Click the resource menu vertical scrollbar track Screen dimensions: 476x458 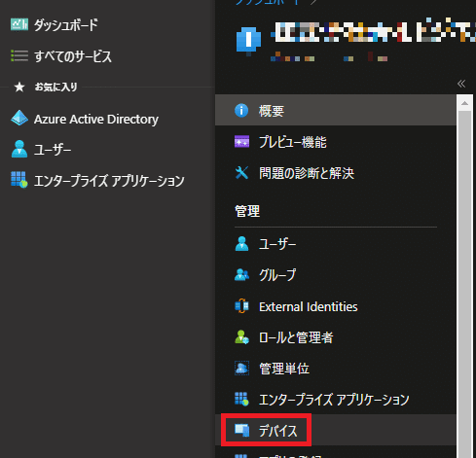tap(464, 284)
